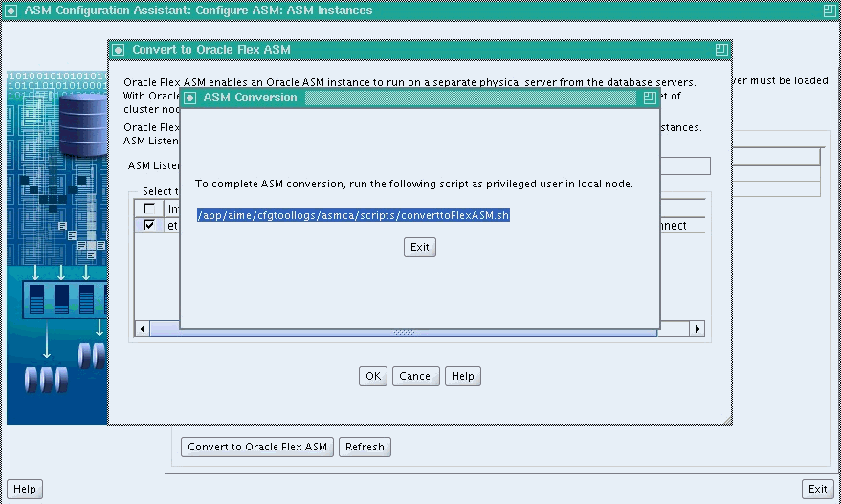Maximize the ASM Conversion dialog

(649, 98)
